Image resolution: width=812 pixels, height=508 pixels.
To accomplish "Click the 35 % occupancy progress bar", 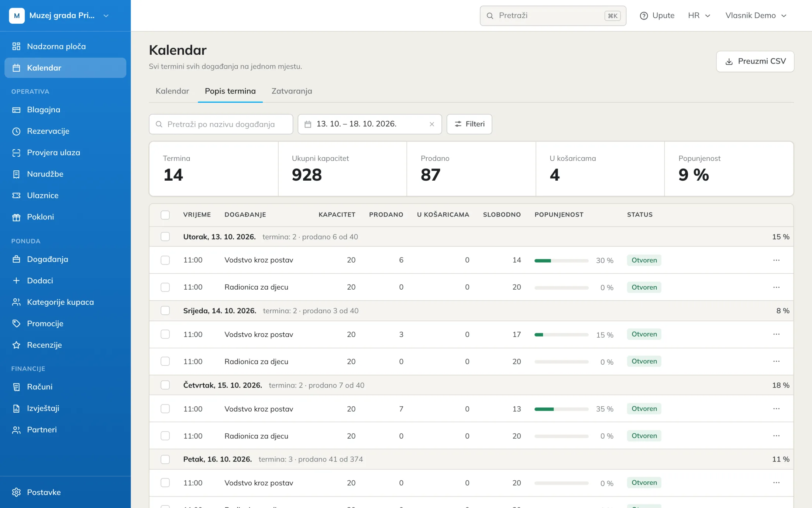I will point(561,409).
